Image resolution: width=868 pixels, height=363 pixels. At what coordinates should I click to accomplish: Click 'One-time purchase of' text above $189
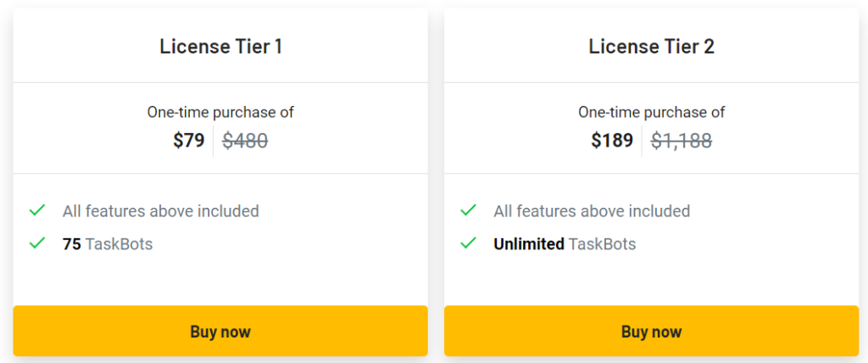651,112
